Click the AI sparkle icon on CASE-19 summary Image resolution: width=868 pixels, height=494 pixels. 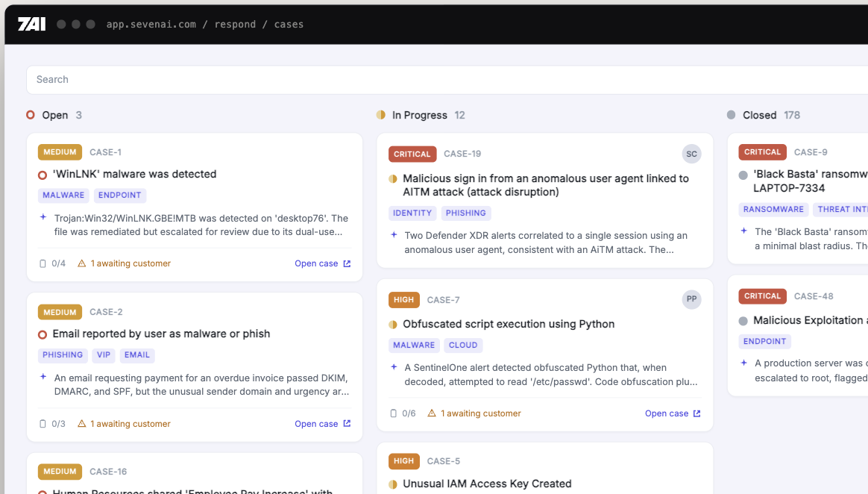[x=394, y=235]
